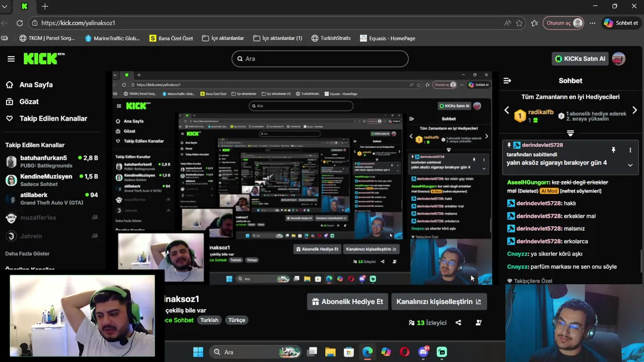
Task: Open batuhanfurkan5 channel
Action: [x=52, y=161]
